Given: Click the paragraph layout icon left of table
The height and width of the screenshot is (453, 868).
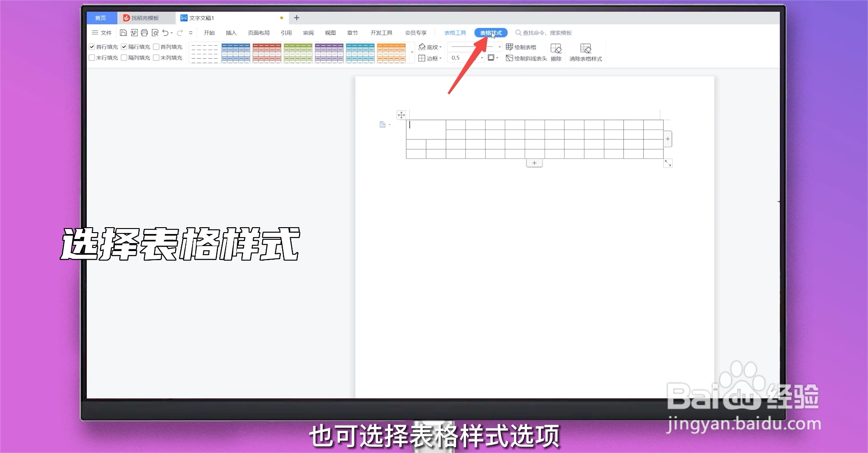Looking at the screenshot, I should [382, 125].
